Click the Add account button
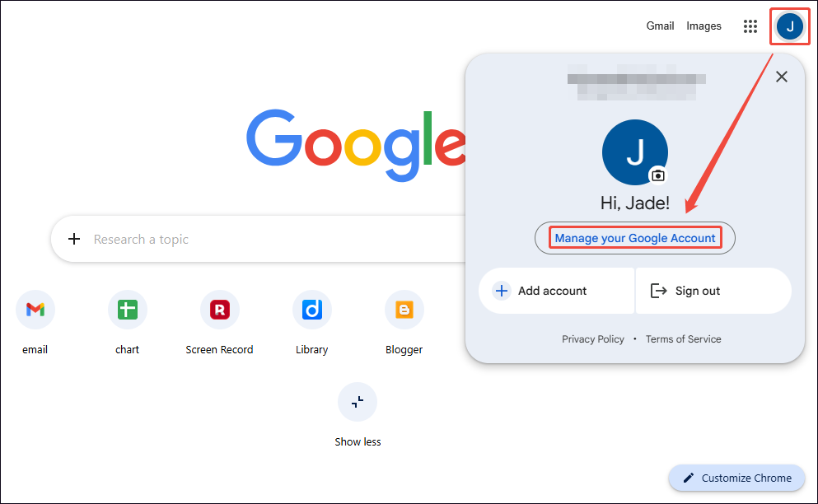818x504 pixels. pos(556,291)
